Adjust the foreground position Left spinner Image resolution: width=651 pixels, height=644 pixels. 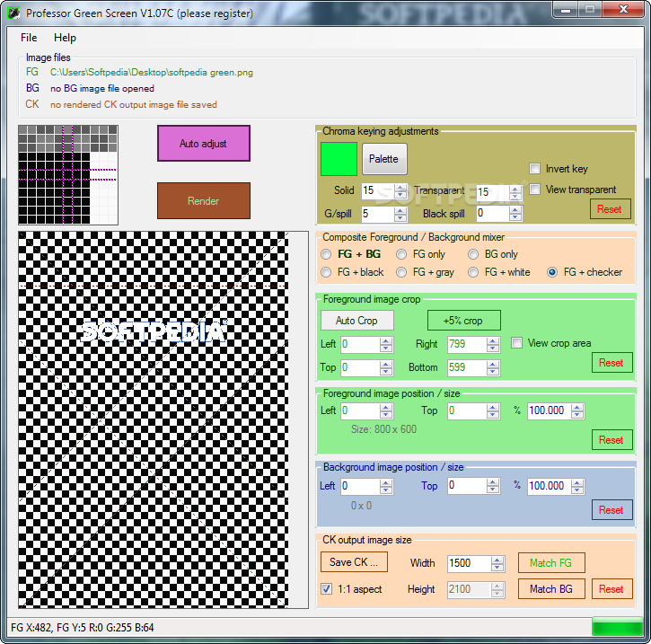[386, 410]
